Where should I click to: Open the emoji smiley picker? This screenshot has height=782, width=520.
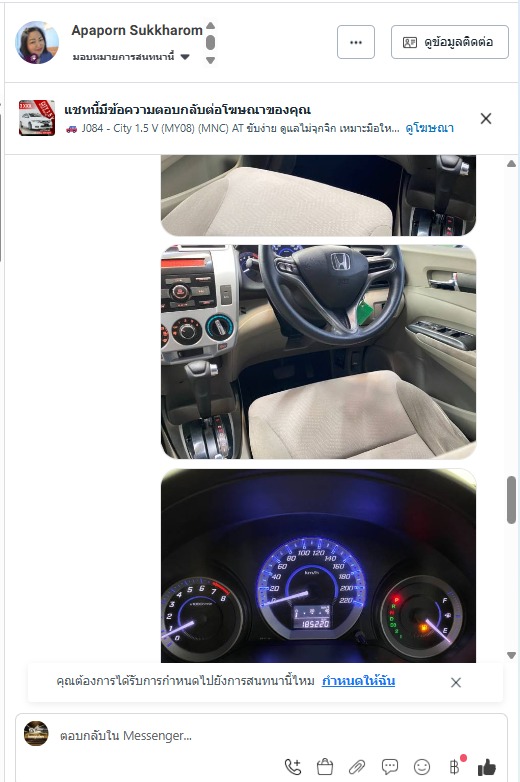point(422,767)
